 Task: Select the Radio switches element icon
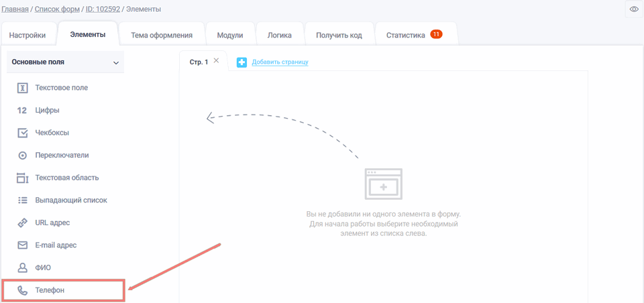coord(22,156)
